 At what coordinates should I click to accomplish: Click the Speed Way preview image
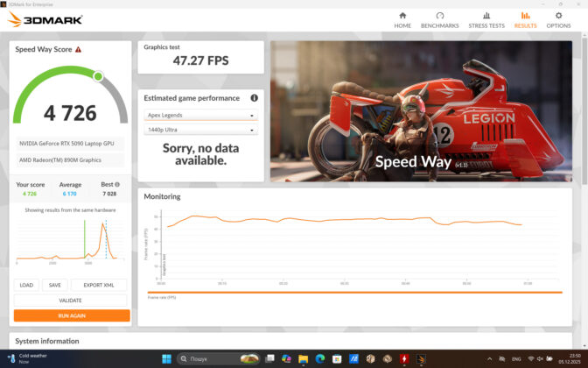(x=421, y=111)
